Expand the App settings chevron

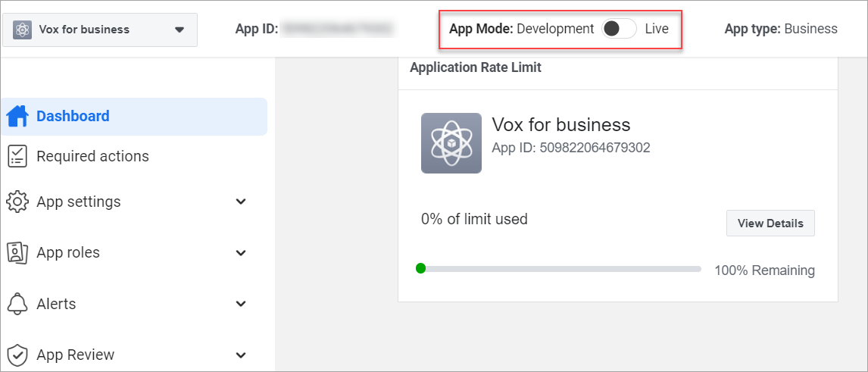pos(241,202)
